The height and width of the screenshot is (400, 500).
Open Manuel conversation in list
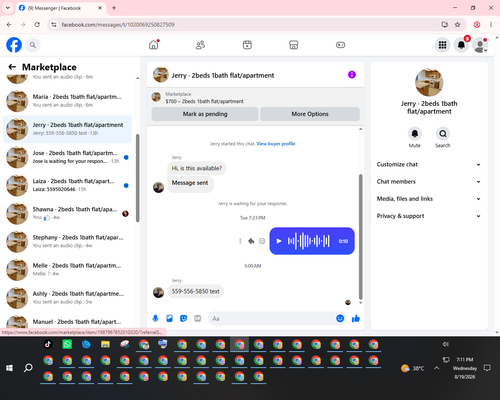(x=67, y=321)
